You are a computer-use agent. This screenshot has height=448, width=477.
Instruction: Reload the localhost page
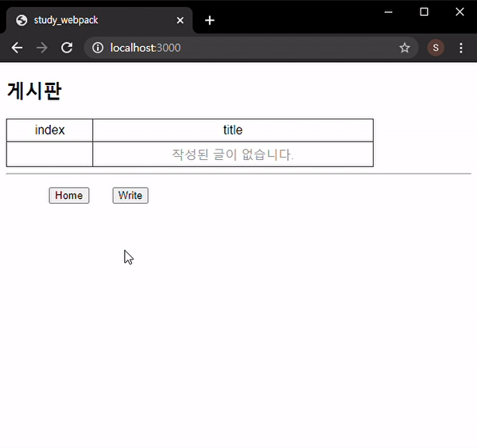[x=67, y=48]
